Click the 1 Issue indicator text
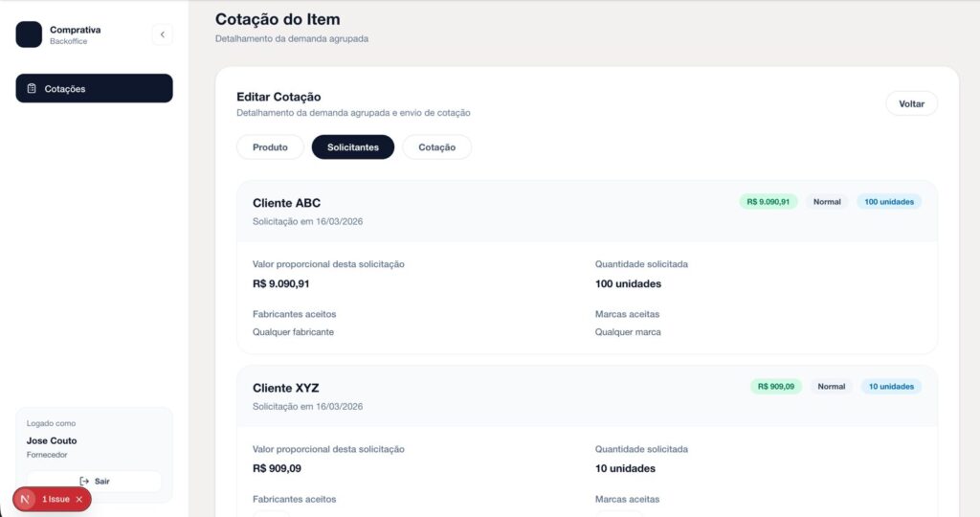The image size is (980, 517). [x=56, y=499]
